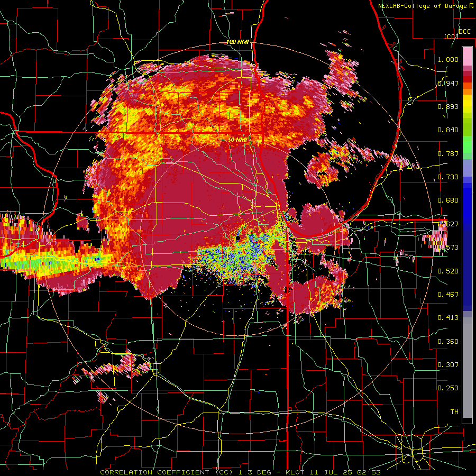Click the black radar site dot at map center
Screen dimensions: 476x476
[238, 239]
